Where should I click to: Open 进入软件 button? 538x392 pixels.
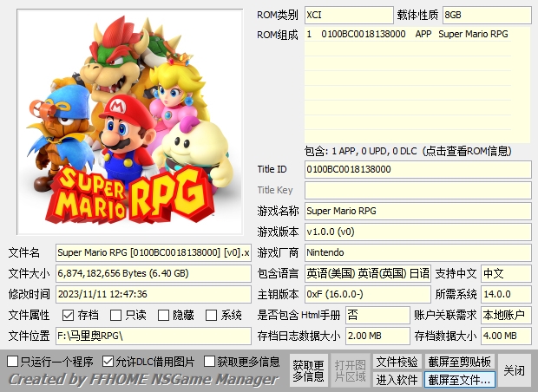(397, 380)
